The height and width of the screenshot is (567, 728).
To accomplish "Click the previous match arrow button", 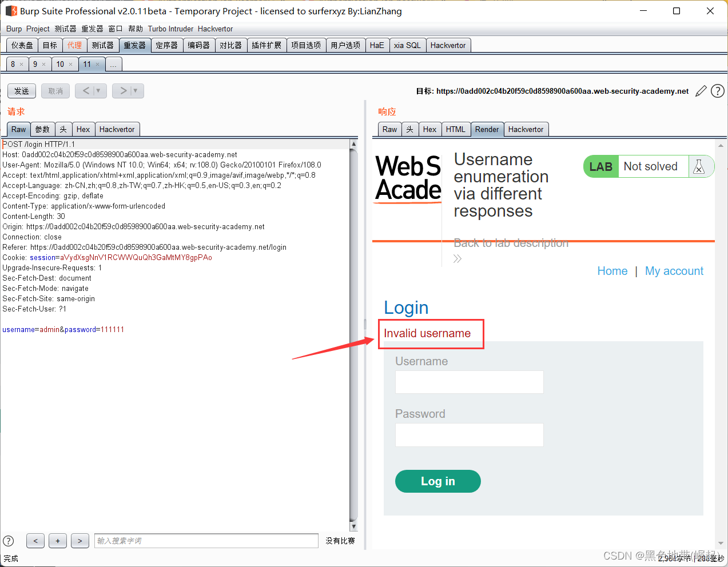I will click(x=35, y=541).
